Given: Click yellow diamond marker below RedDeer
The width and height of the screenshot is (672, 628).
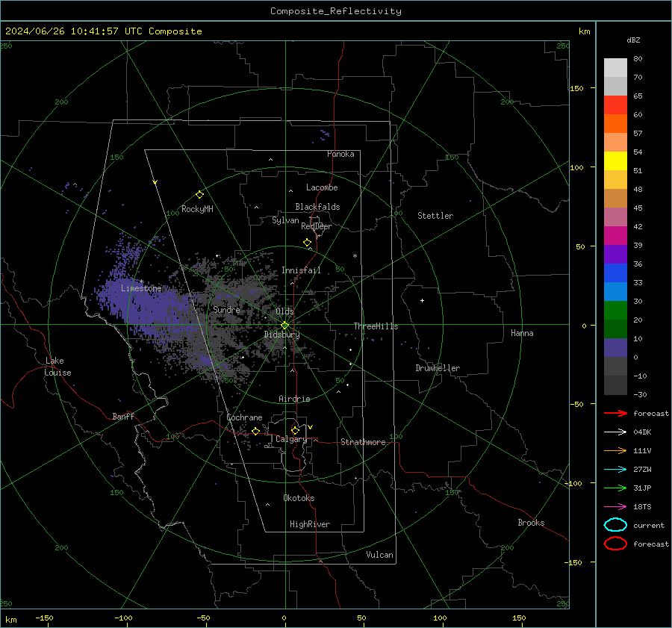Looking at the screenshot, I should (x=307, y=243).
